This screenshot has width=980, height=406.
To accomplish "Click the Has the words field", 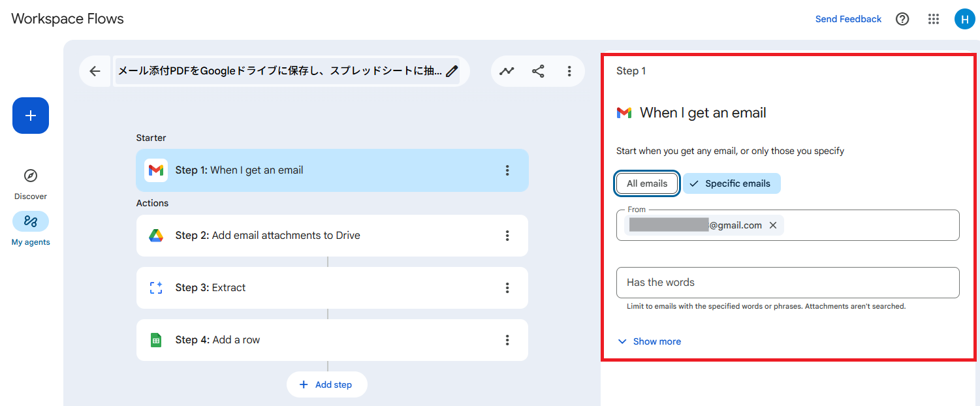I will 787,283.
